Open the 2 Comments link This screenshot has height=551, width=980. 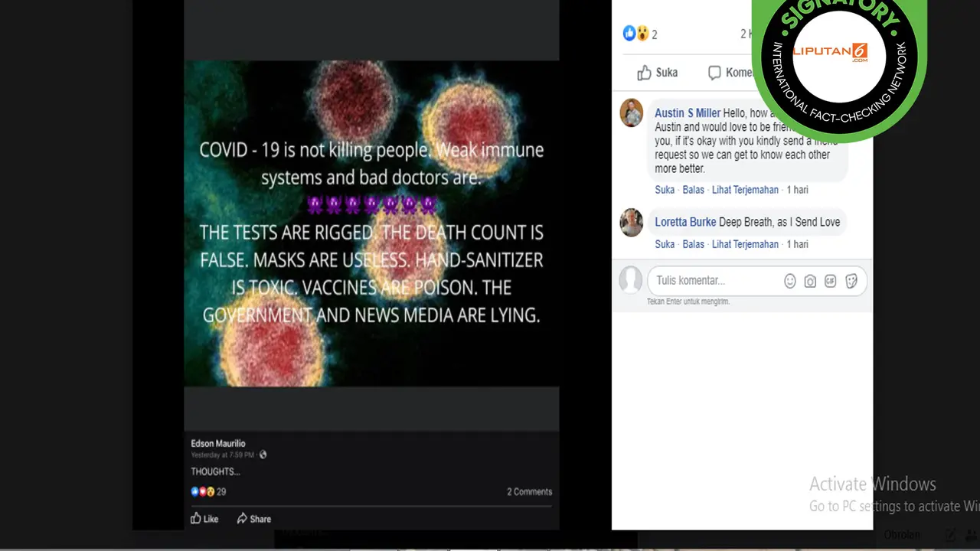tap(529, 491)
